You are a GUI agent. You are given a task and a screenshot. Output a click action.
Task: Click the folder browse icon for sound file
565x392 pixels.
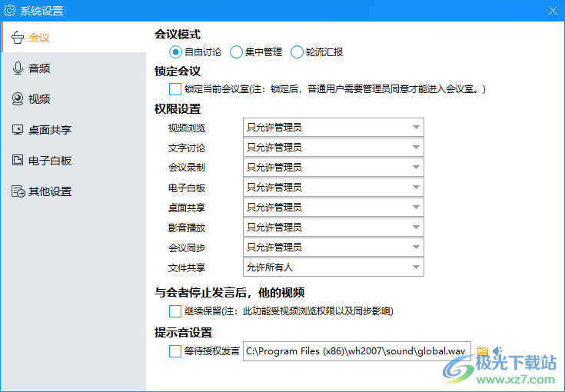click(x=483, y=351)
